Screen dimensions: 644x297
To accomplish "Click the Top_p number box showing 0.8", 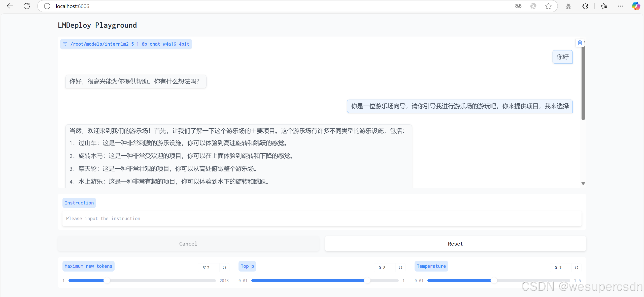I will [384, 268].
